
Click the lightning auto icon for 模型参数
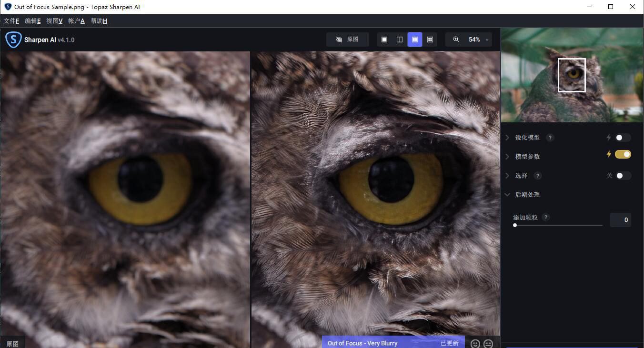pyautogui.click(x=608, y=154)
